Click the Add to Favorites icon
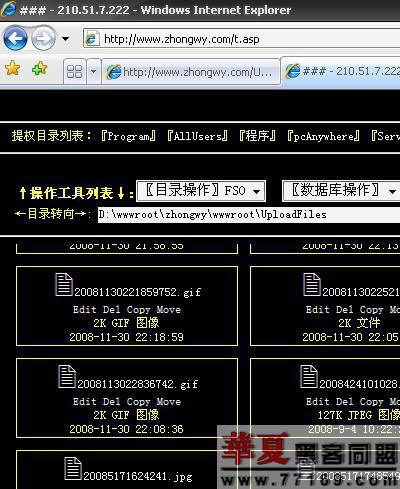The width and height of the screenshot is (400, 489). (x=39, y=68)
